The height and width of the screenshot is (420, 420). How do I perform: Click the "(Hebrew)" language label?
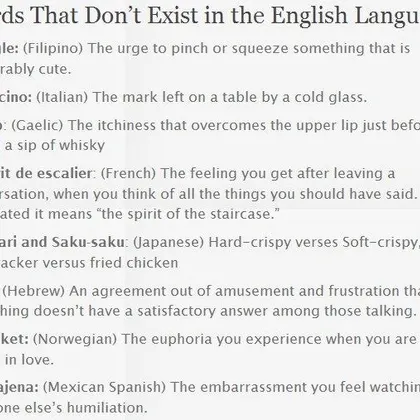[33, 291]
